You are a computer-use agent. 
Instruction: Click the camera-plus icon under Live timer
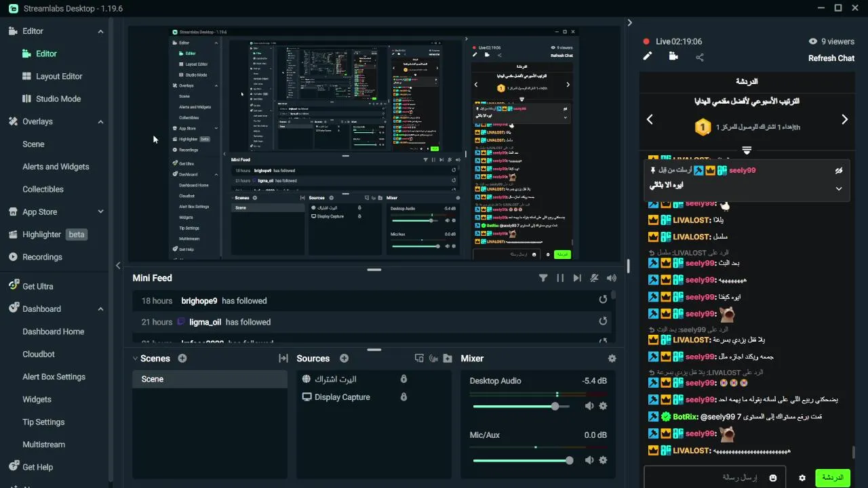pyautogui.click(x=673, y=56)
